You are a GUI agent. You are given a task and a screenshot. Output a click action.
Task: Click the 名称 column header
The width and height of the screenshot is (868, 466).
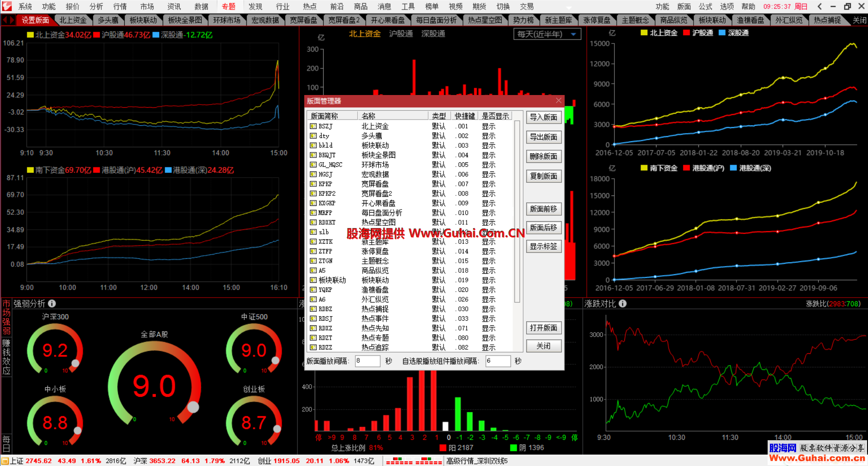click(393, 116)
